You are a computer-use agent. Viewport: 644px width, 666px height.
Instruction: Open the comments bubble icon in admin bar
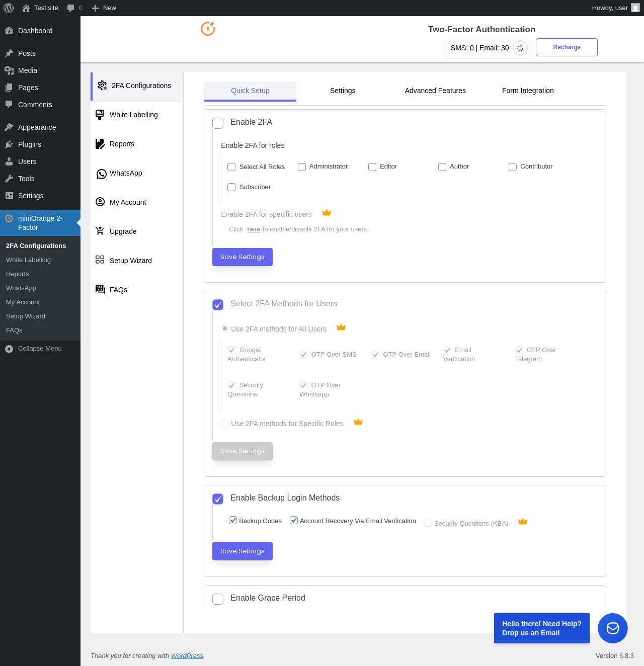(x=71, y=8)
